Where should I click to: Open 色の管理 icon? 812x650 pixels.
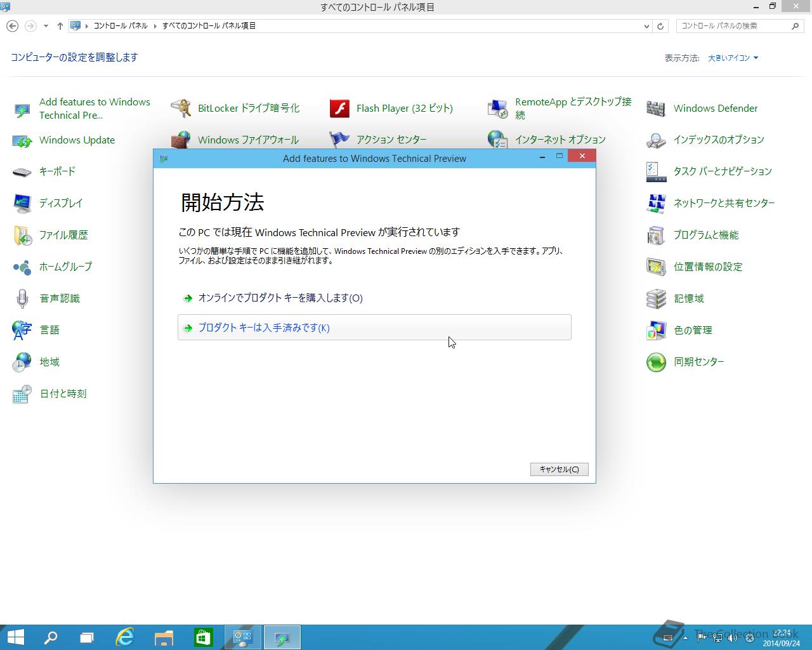coord(656,331)
